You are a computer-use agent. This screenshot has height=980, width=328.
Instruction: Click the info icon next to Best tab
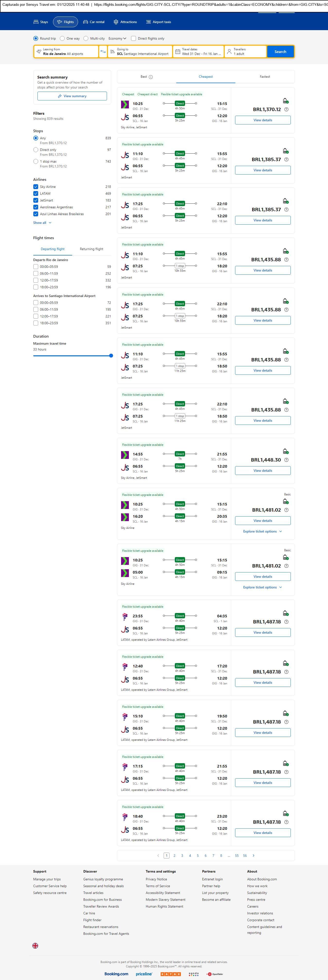point(151,77)
